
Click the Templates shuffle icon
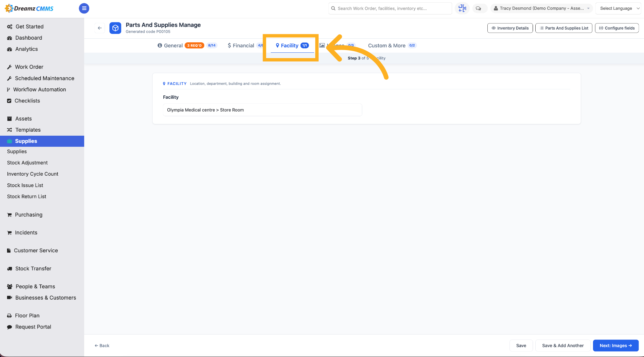(10, 130)
